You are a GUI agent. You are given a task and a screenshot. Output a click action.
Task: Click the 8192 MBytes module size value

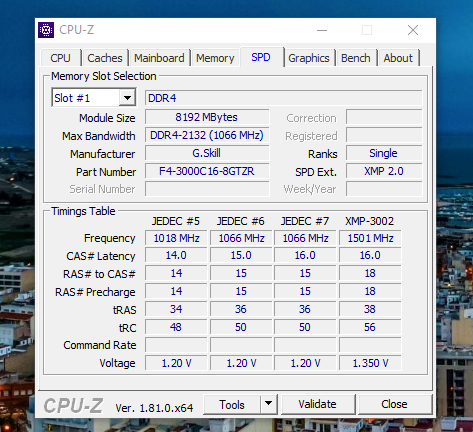pos(207,117)
